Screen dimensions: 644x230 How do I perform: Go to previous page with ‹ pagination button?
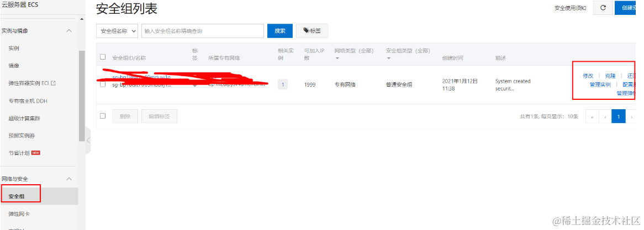[605, 116]
